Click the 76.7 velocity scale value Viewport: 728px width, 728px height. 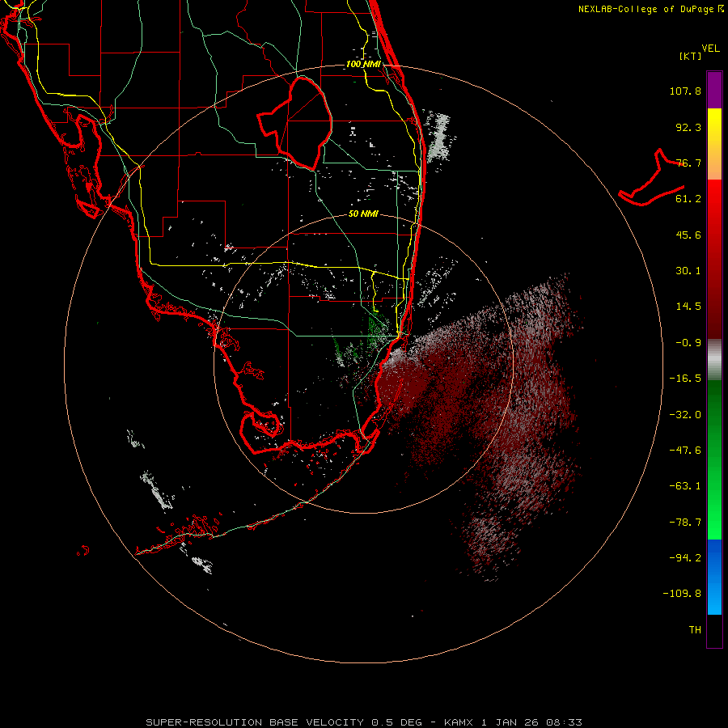(688, 163)
